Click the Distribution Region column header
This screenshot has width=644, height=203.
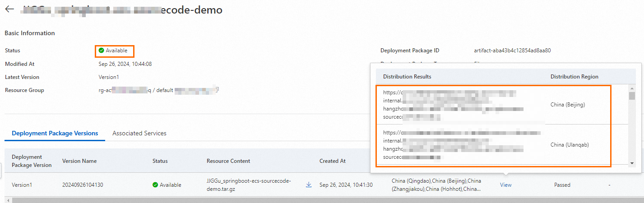[574, 77]
